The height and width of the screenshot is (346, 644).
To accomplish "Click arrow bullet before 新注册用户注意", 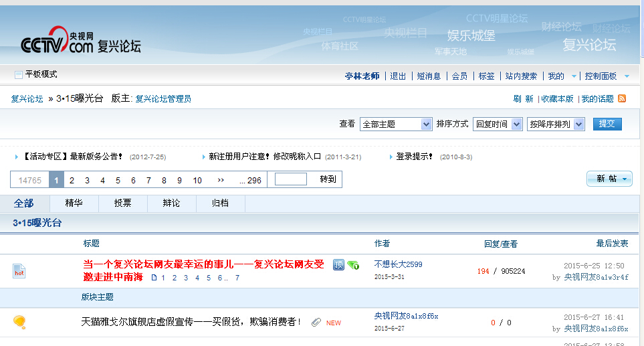I will 204,157.
